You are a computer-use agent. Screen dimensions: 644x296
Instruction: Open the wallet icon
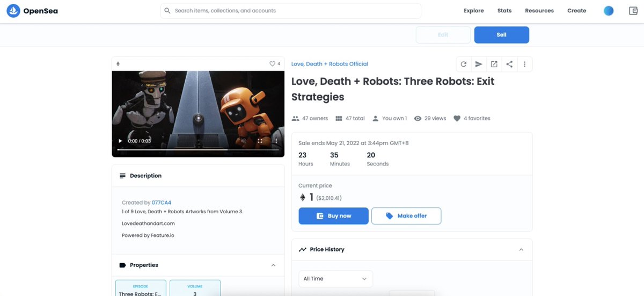(633, 11)
